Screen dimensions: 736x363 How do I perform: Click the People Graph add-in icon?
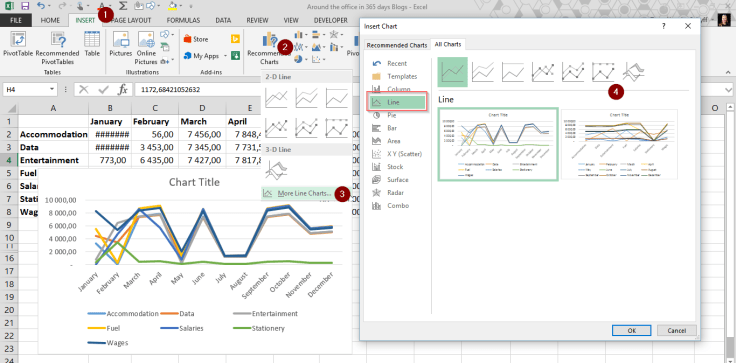coord(235,55)
